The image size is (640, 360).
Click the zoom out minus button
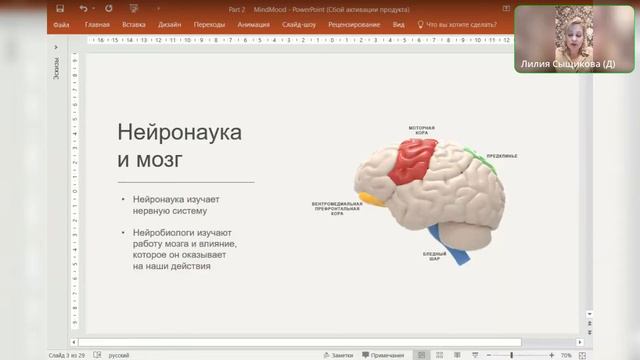[x=489, y=356]
